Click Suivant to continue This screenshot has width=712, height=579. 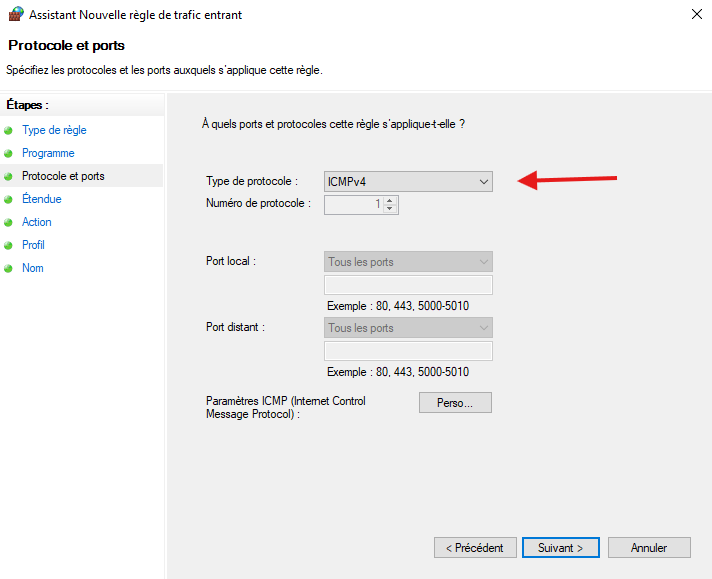(560, 548)
